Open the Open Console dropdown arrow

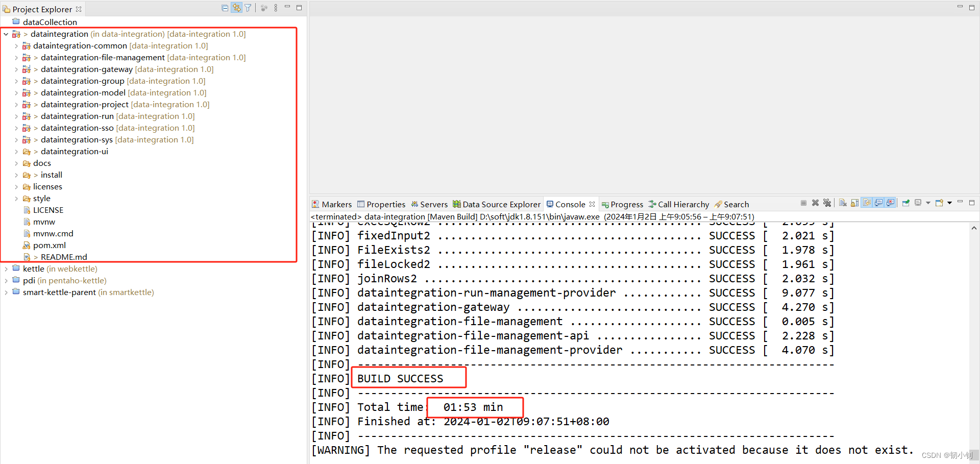tap(949, 203)
